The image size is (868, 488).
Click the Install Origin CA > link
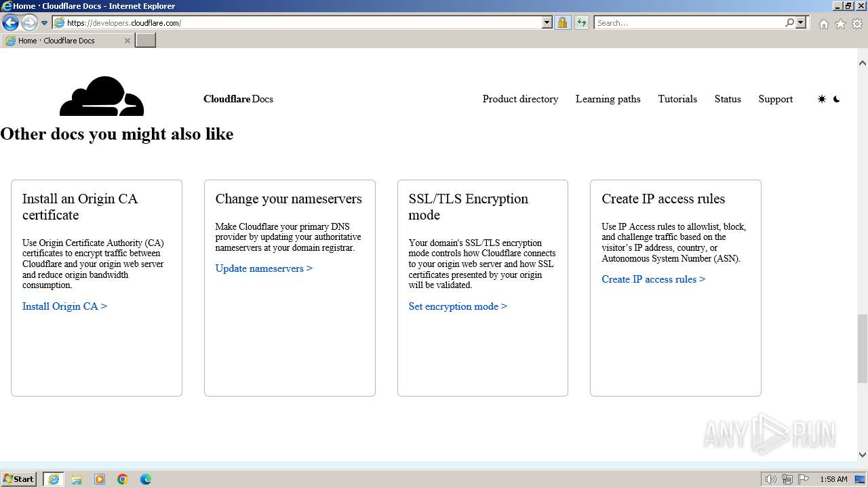[64, 306]
